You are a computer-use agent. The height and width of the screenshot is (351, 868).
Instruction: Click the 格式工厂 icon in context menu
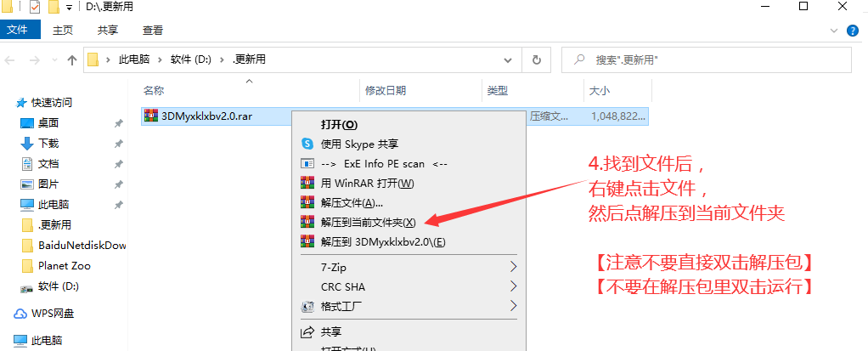coord(307,306)
